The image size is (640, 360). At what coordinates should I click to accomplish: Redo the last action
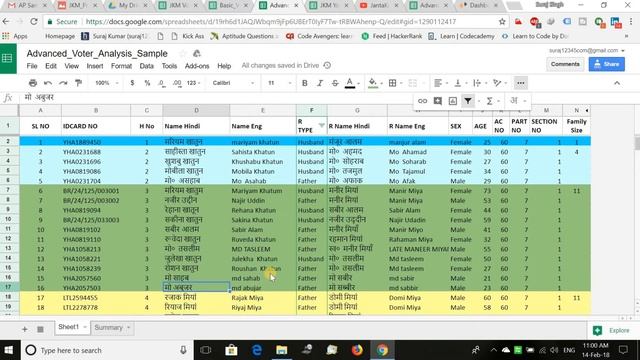[63, 83]
